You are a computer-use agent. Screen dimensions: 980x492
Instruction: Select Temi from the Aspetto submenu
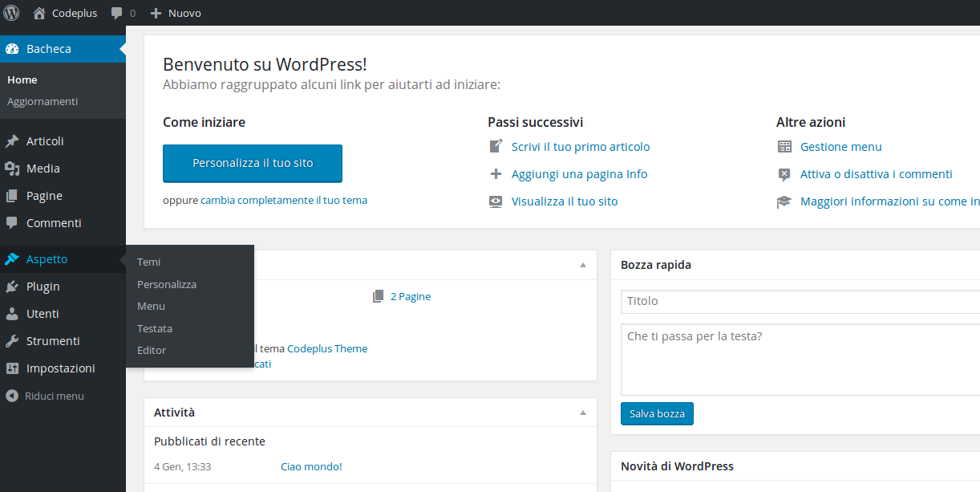point(149,262)
